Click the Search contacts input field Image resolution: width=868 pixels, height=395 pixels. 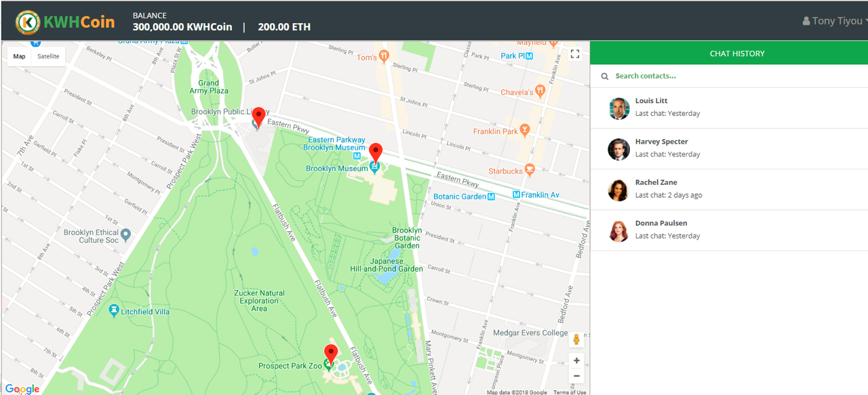coord(732,76)
